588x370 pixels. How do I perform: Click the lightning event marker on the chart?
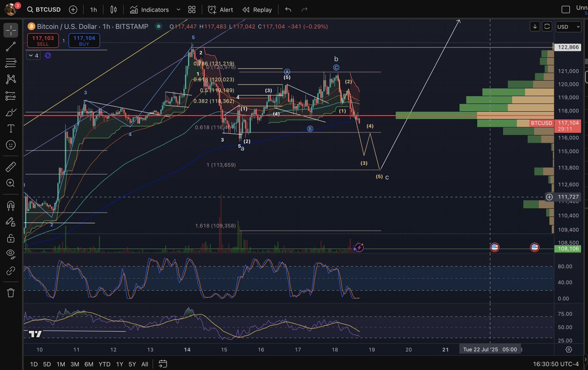(359, 247)
